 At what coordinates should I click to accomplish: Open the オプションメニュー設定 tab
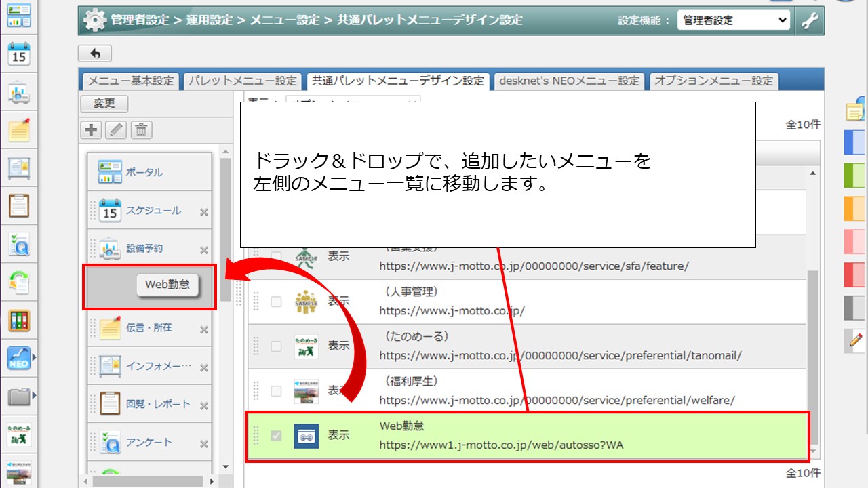713,81
